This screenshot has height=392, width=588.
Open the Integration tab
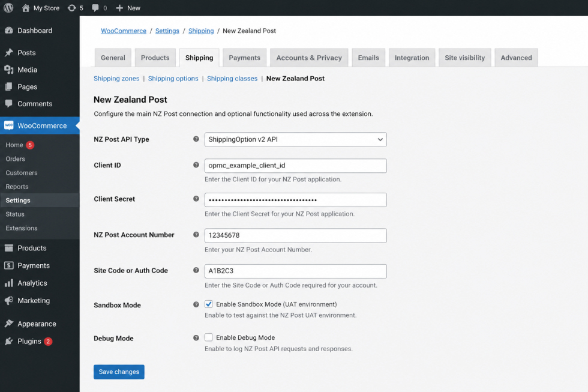coord(412,58)
